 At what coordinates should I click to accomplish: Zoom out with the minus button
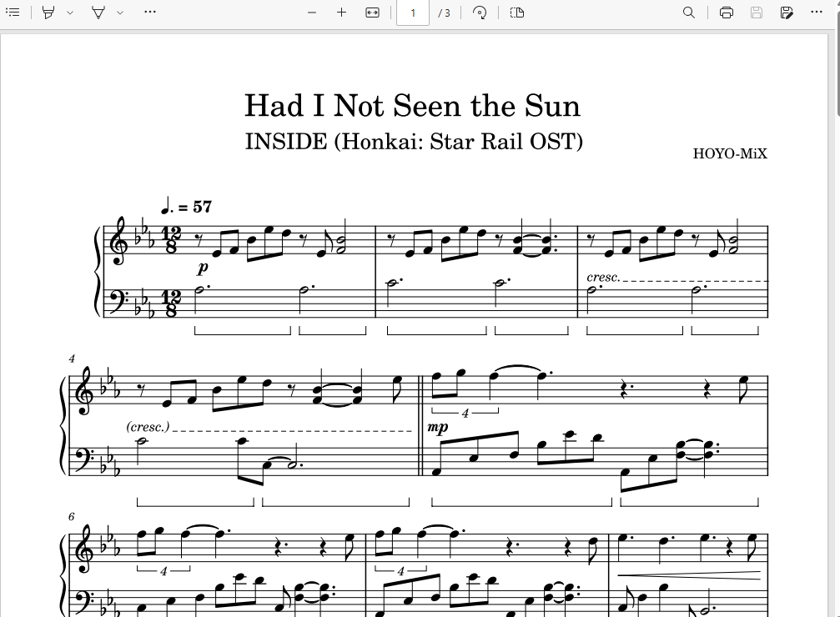pyautogui.click(x=312, y=13)
